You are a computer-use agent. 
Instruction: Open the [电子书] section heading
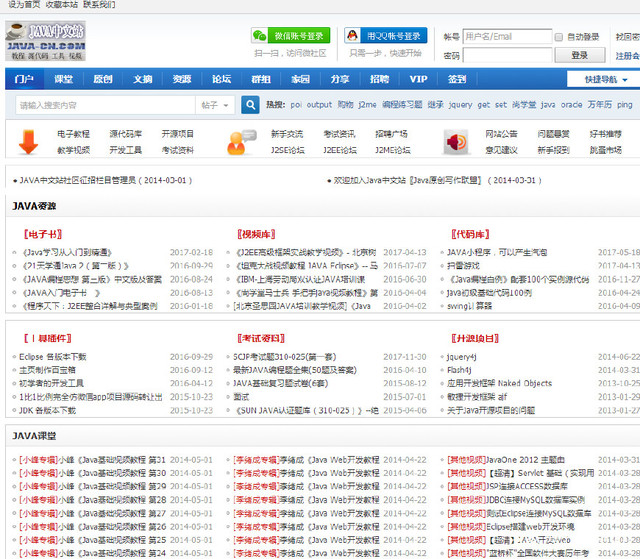point(43,234)
